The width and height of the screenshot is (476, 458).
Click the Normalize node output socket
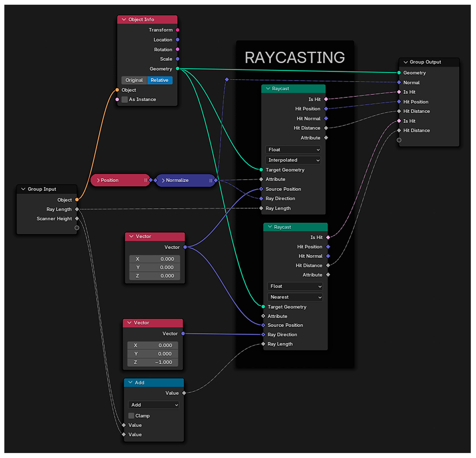(216, 180)
